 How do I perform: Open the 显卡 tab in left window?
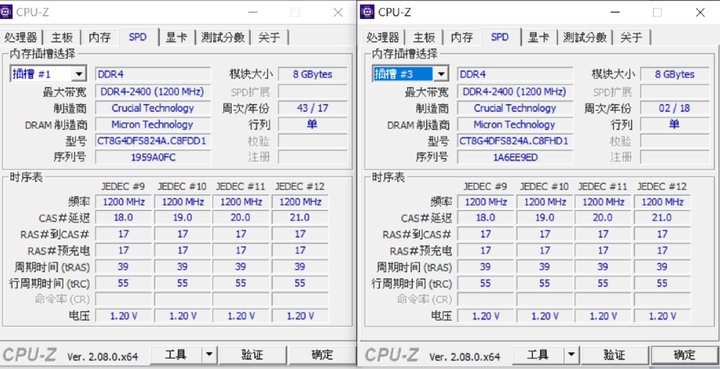point(177,37)
